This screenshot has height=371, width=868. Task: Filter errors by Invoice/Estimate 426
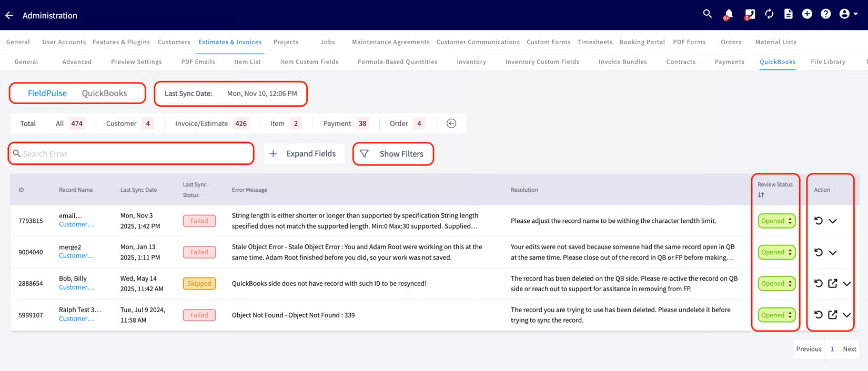click(212, 123)
